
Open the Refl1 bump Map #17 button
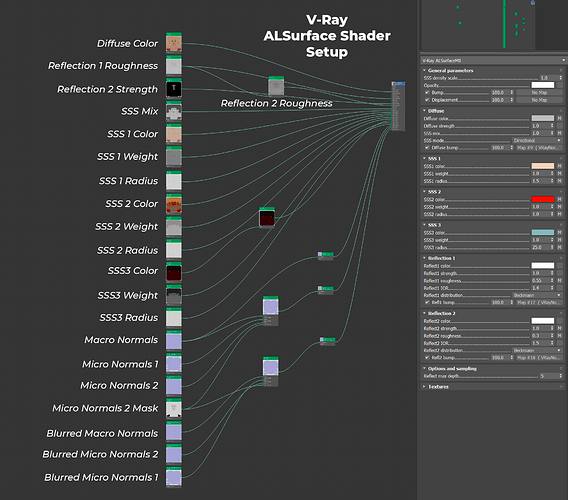[539, 302]
